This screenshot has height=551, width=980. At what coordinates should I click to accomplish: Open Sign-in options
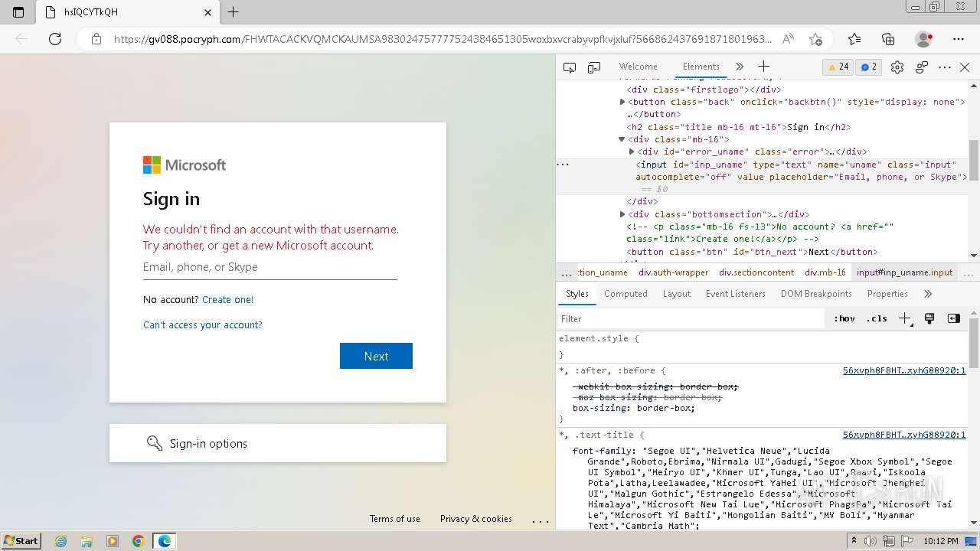pos(278,443)
